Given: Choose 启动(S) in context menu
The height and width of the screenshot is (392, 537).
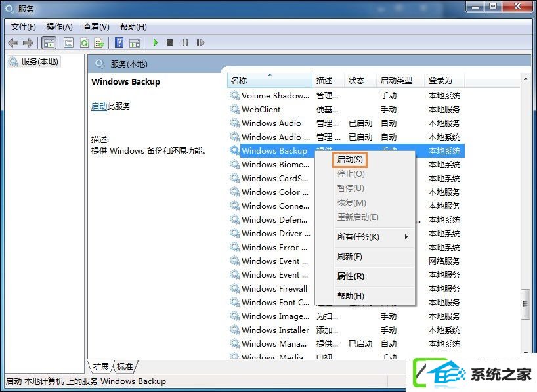Looking at the screenshot, I should click(350, 160).
